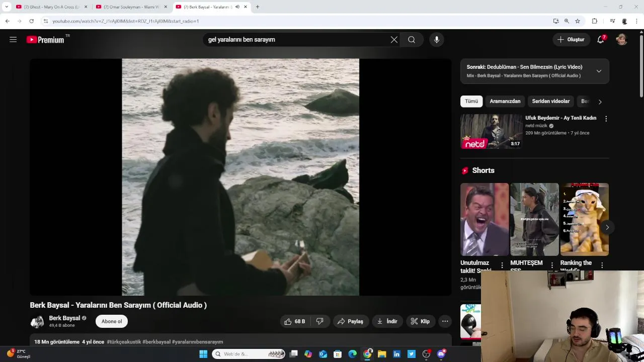The image size is (644, 362).
Task: Go to YouTube Premium home logo
Action: click(45, 40)
